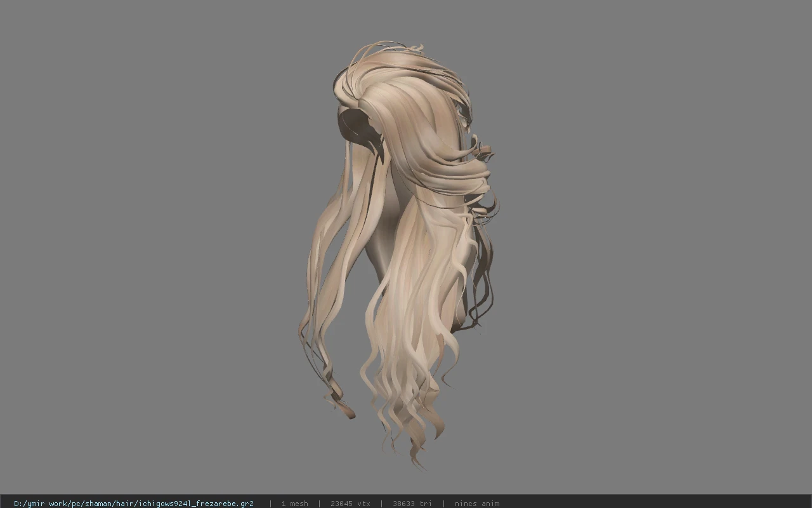Image resolution: width=812 pixels, height=508 pixels.
Task: Click the '1 mesh' status entry
Action: click(295, 504)
